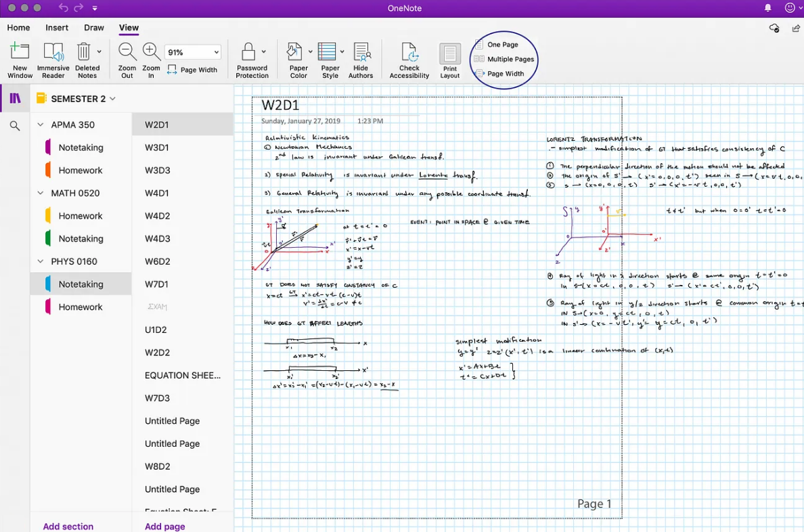This screenshot has height=532, width=804.
Task: Select the Page Width view option
Action: point(503,72)
